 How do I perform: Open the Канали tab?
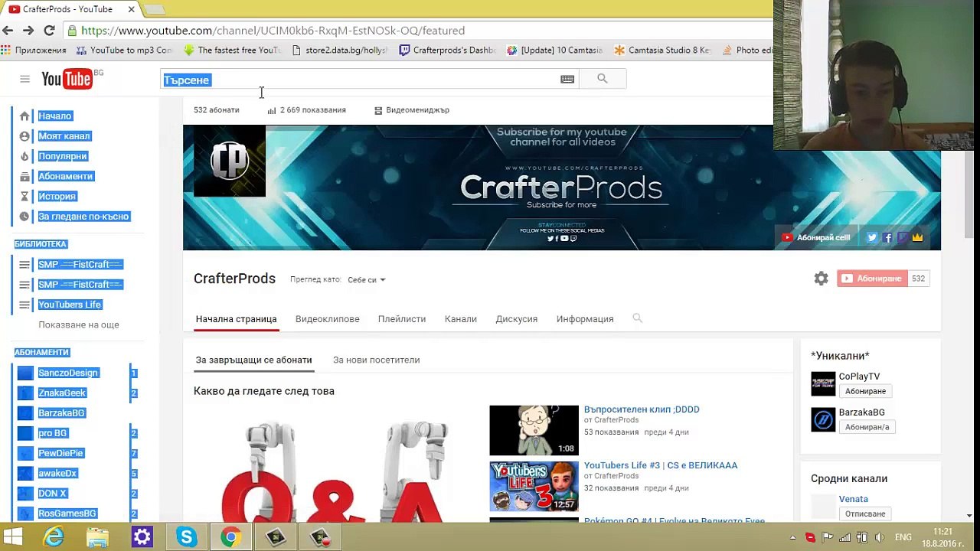tap(461, 319)
